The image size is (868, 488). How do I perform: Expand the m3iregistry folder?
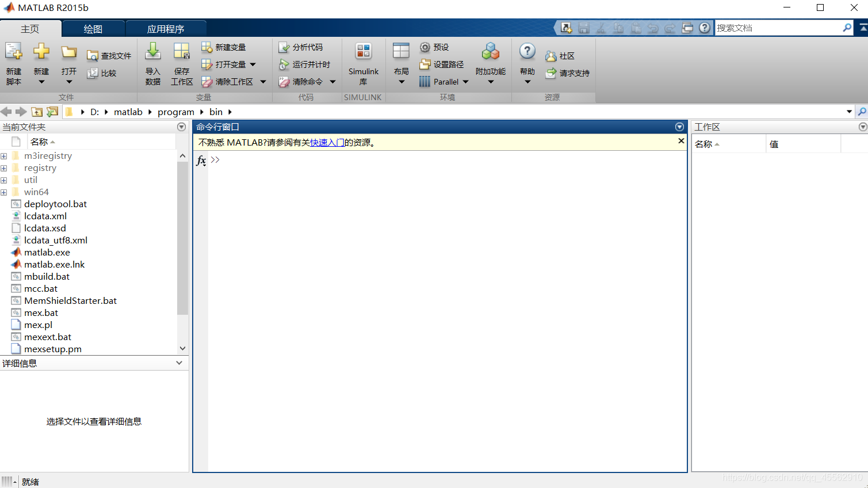tap(4, 156)
